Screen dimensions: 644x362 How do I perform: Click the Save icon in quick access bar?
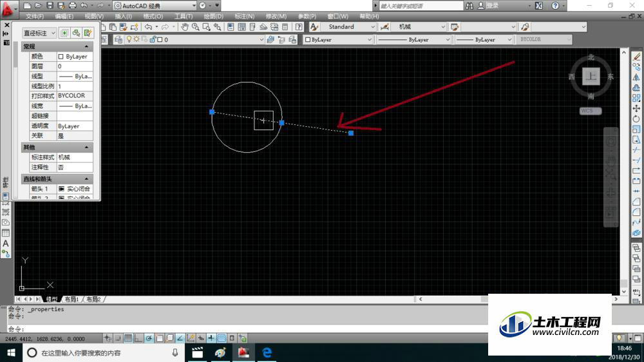click(x=50, y=6)
